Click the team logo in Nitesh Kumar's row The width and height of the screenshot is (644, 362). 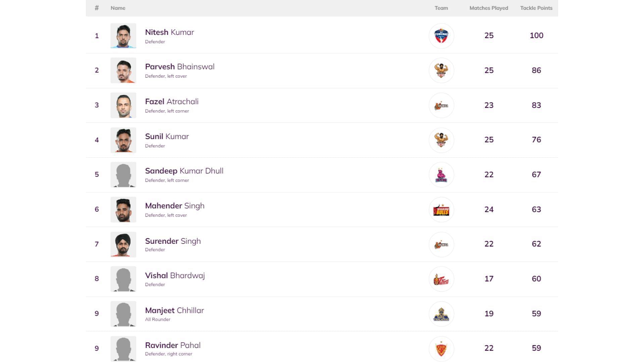(x=441, y=36)
